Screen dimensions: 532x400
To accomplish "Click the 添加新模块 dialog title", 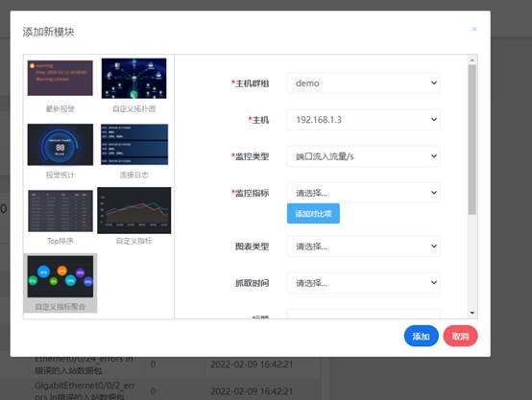I will click(x=49, y=32).
